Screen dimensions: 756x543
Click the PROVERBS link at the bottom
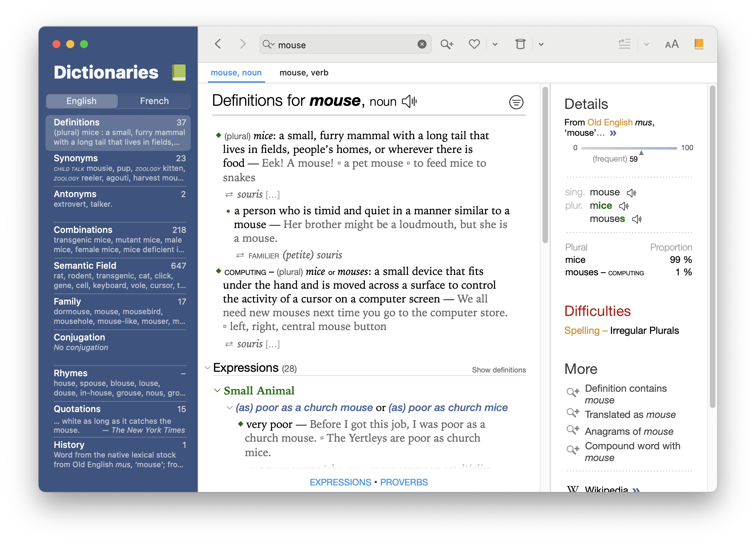[x=404, y=482]
